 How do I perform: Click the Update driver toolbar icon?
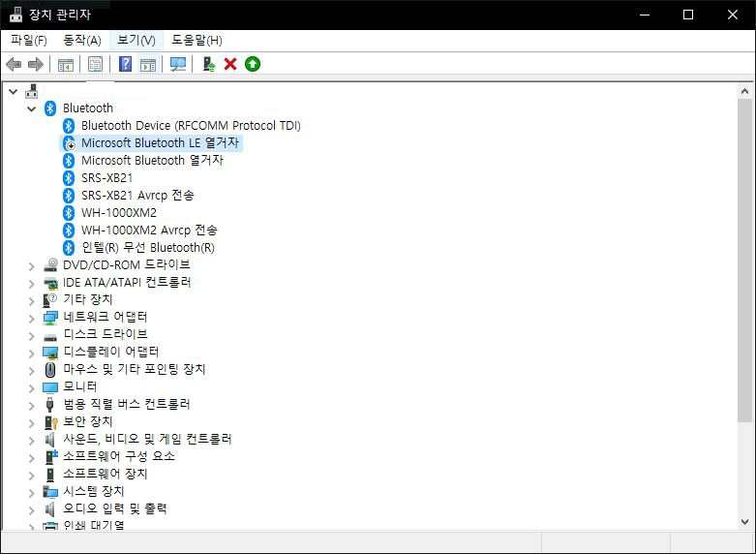click(208, 64)
